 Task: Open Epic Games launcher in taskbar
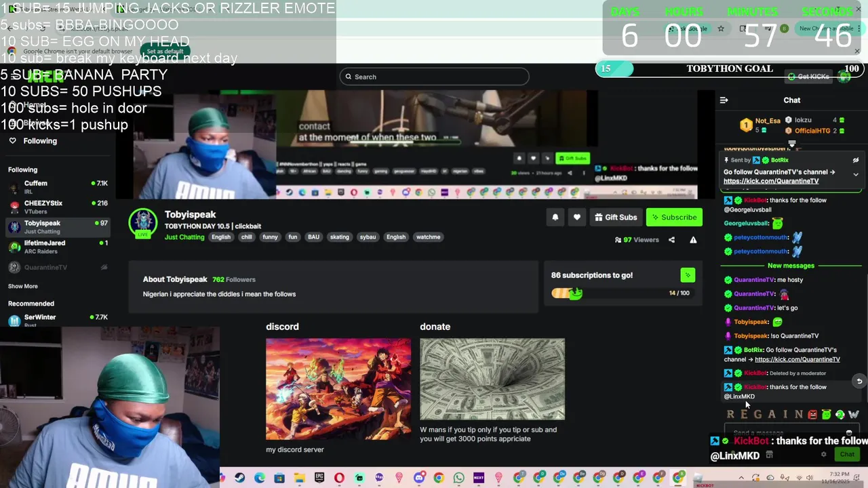click(x=319, y=478)
